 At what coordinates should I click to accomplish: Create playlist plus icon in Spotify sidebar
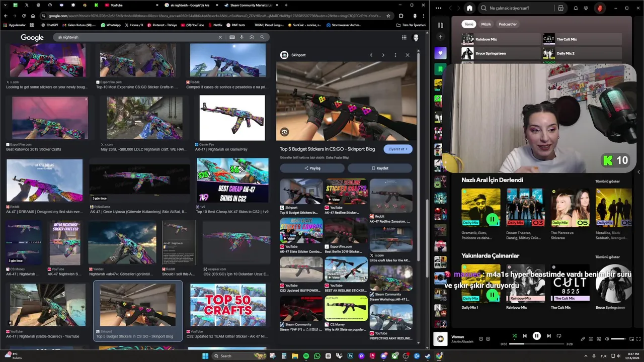[440, 37]
